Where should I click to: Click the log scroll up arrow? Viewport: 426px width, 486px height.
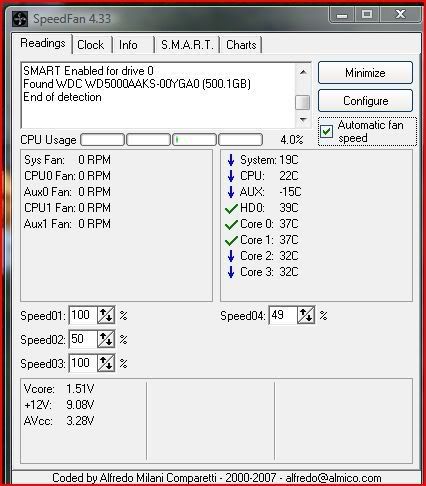pos(303,72)
